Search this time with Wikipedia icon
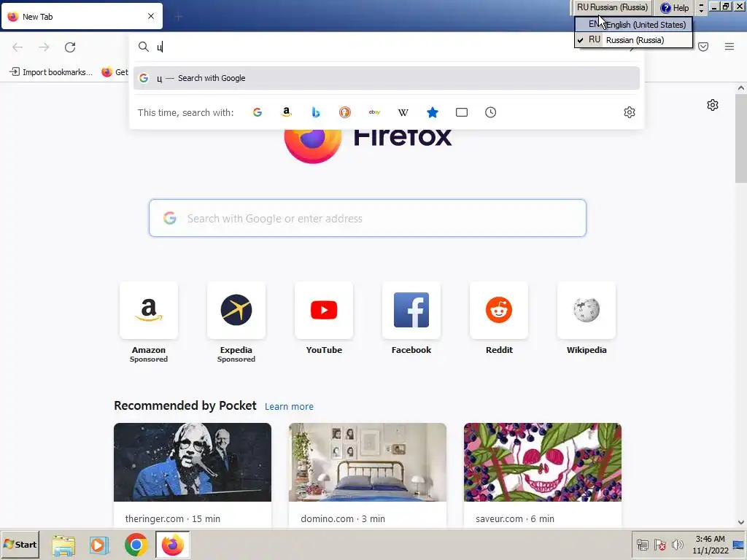The width and height of the screenshot is (747, 560). pyautogui.click(x=403, y=112)
